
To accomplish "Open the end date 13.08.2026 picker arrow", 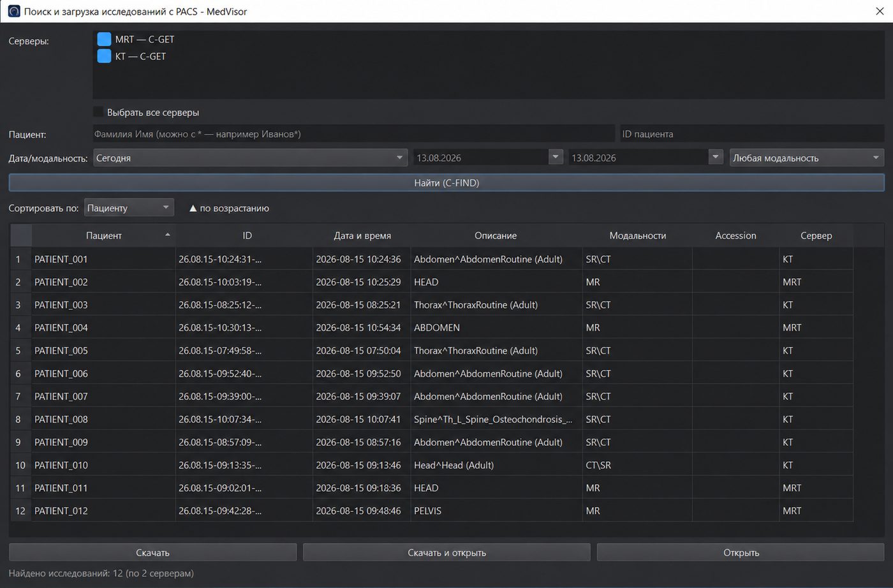I will [x=716, y=157].
